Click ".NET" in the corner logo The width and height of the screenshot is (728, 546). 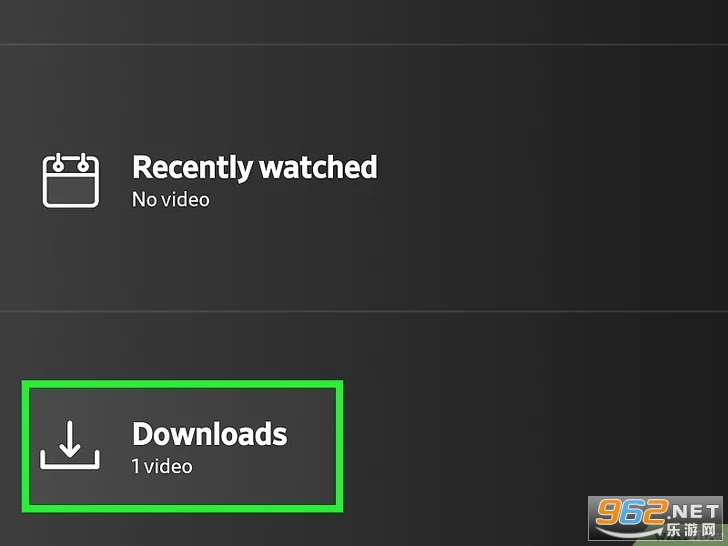click(x=692, y=511)
